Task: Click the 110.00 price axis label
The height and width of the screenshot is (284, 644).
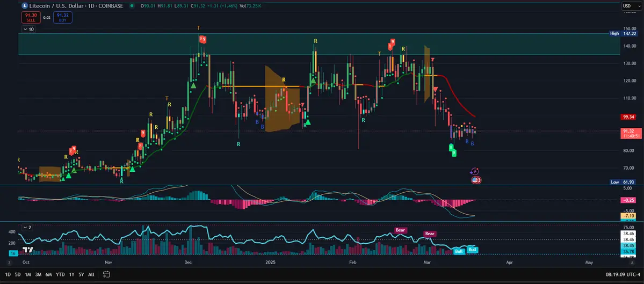Action: 629,98
